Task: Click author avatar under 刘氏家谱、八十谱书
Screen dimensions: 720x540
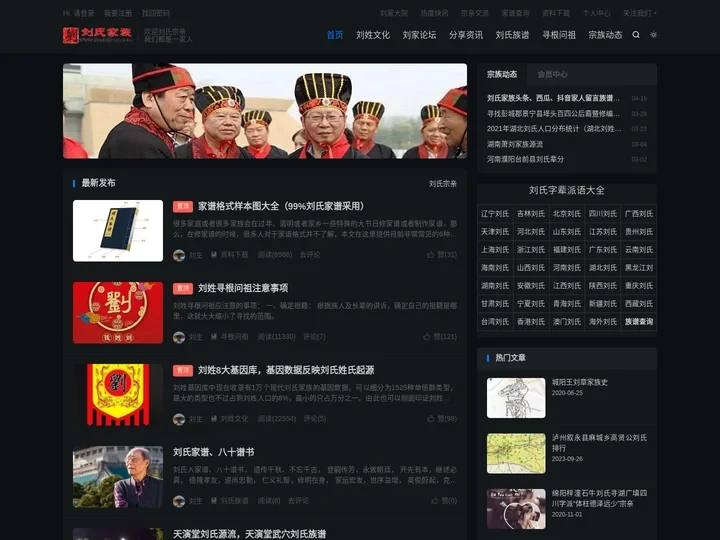Action: coord(179,501)
